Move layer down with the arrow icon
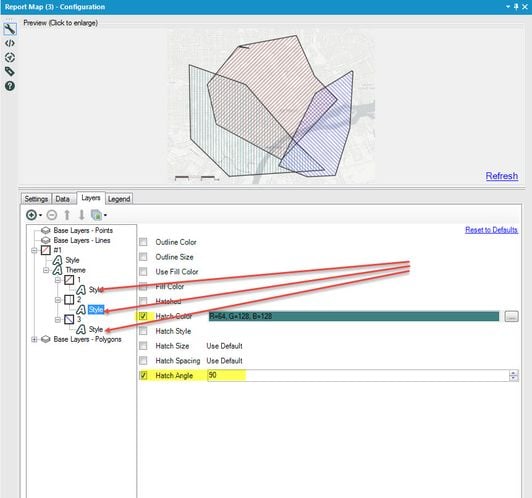Viewport: 532px width, 498px height. point(81,215)
